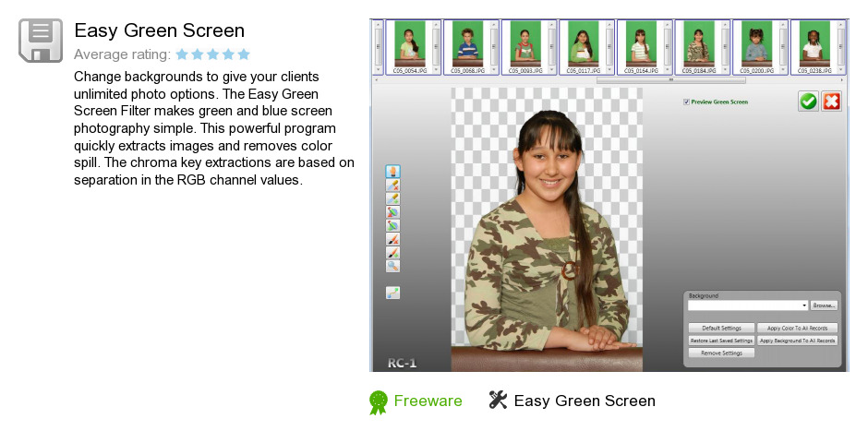Select the eyedropper tool with green plus
This screenshot has width=868, height=443.
click(x=392, y=198)
